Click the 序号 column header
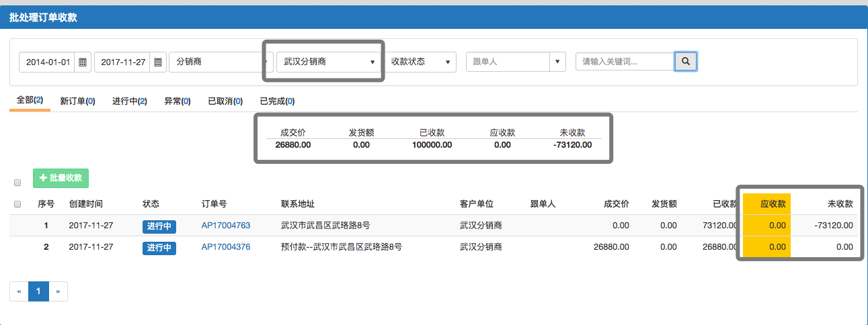Image resolution: width=868 pixels, height=325 pixels. click(46, 203)
